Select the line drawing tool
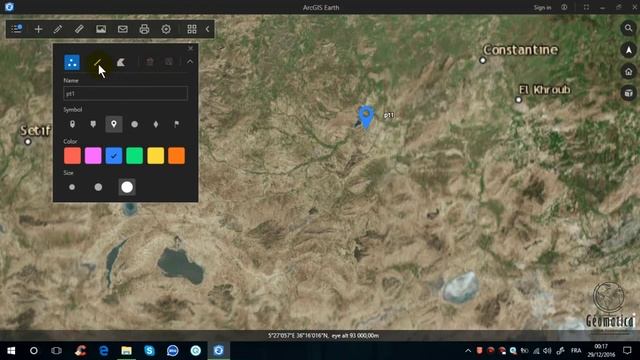This screenshot has height=360, width=640. tap(97, 62)
